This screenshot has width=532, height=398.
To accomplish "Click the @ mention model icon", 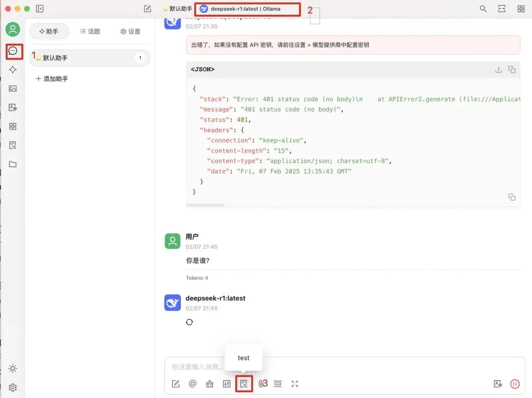I will pyautogui.click(x=193, y=384).
